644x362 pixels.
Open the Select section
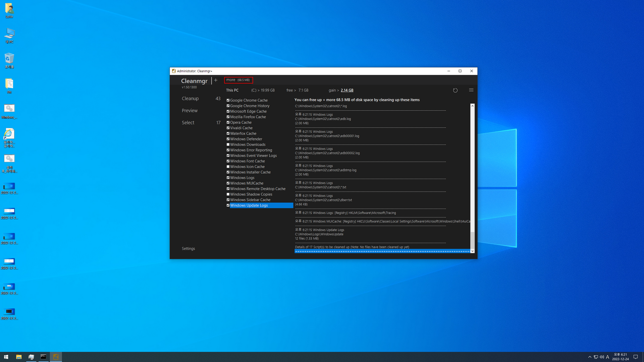[x=188, y=123]
